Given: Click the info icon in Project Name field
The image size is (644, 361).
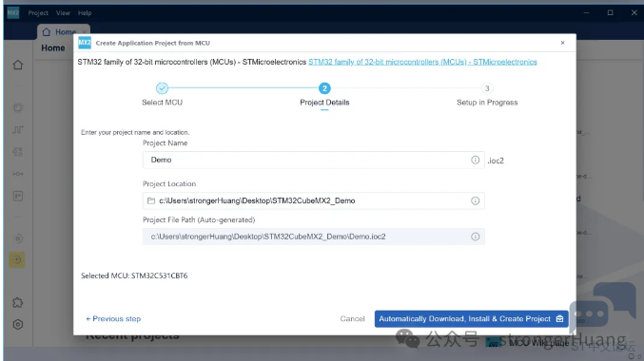Looking at the screenshot, I should (476, 160).
